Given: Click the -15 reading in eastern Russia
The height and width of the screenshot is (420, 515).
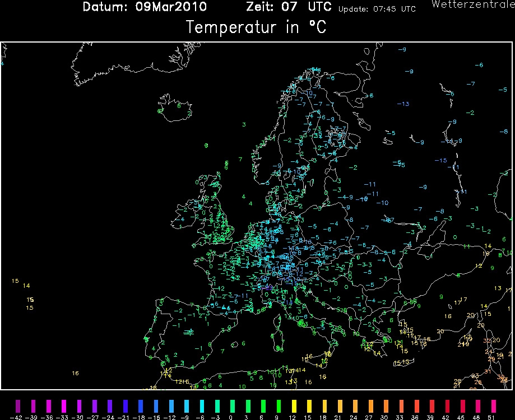Looking at the screenshot, I should (441, 161).
